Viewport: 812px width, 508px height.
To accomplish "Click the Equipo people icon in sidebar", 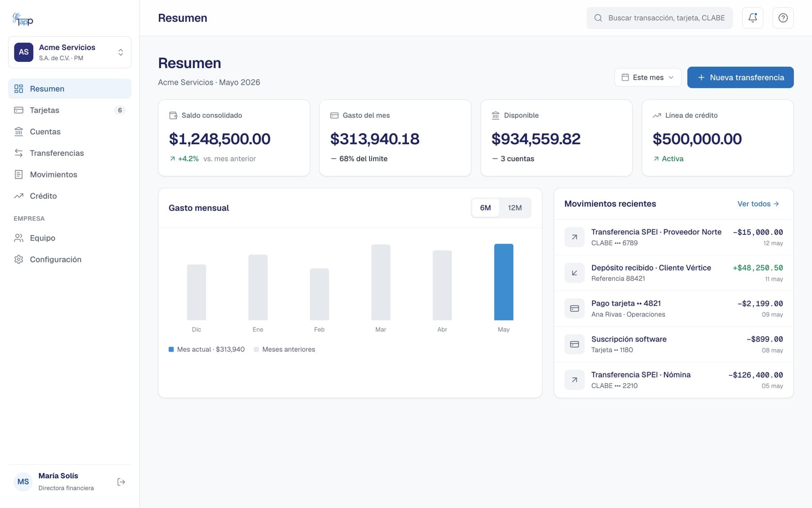I will click(x=18, y=238).
